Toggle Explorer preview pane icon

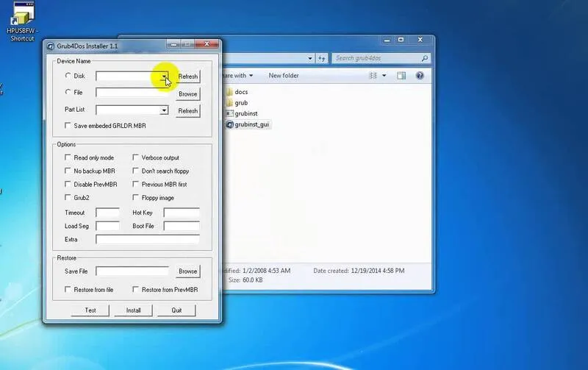(401, 76)
